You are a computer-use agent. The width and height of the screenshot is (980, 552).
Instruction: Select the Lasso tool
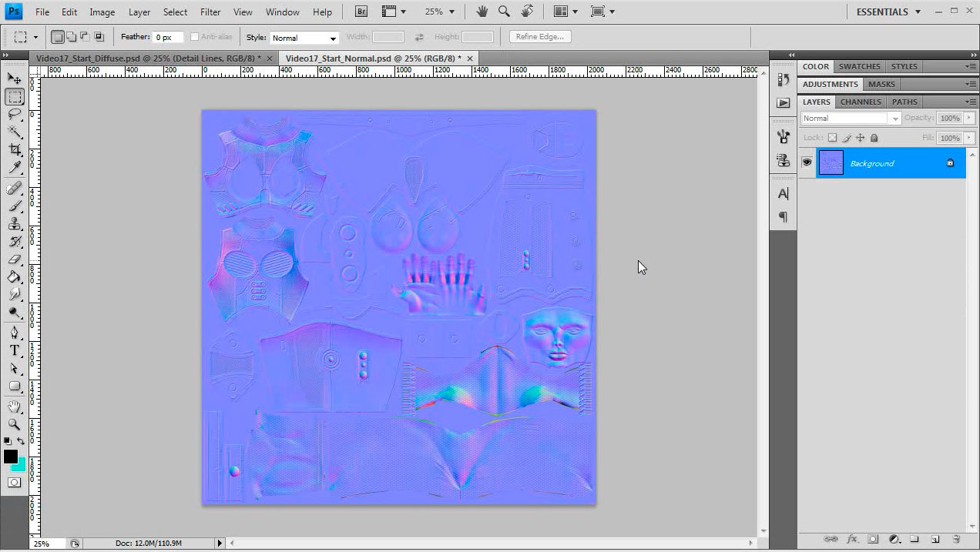[x=14, y=114]
